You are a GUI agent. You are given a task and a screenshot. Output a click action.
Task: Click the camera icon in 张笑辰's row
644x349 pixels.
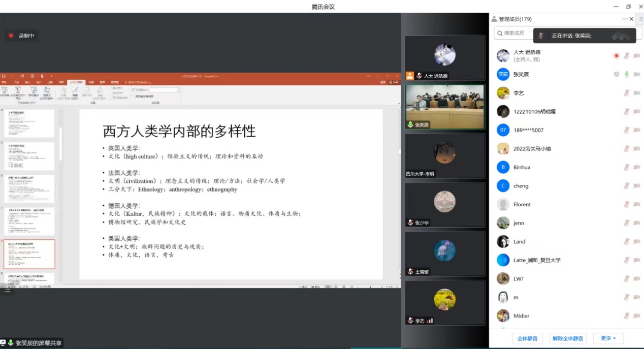636,74
